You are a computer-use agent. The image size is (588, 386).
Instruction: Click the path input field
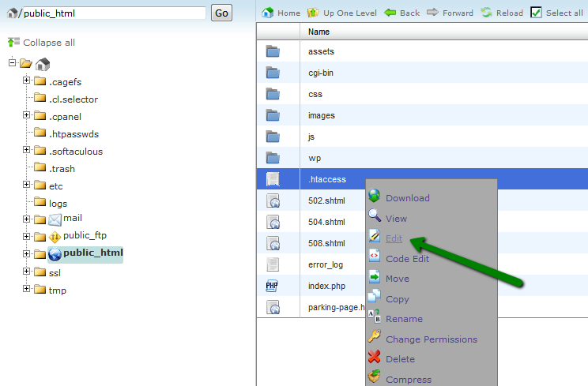(114, 13)
